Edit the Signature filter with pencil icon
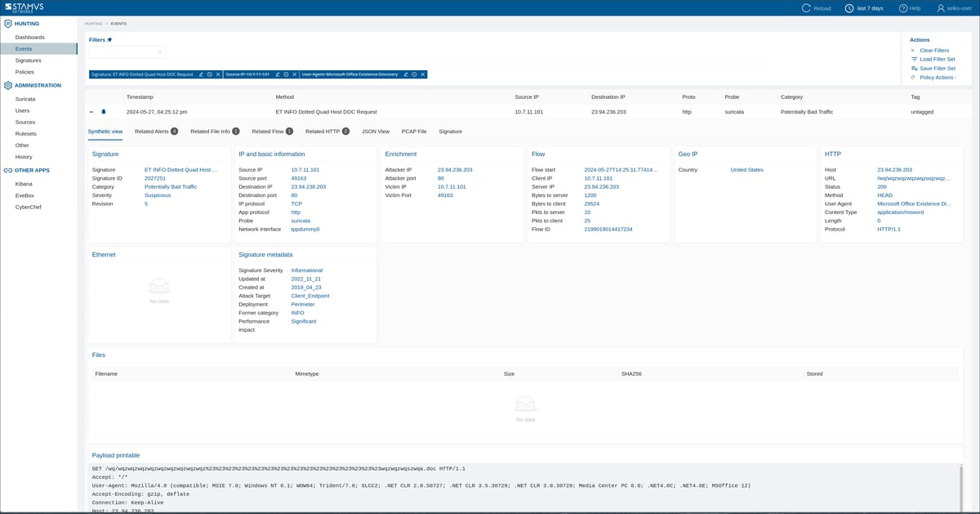This screenshot has width=980, height=514. click(201, 74)
